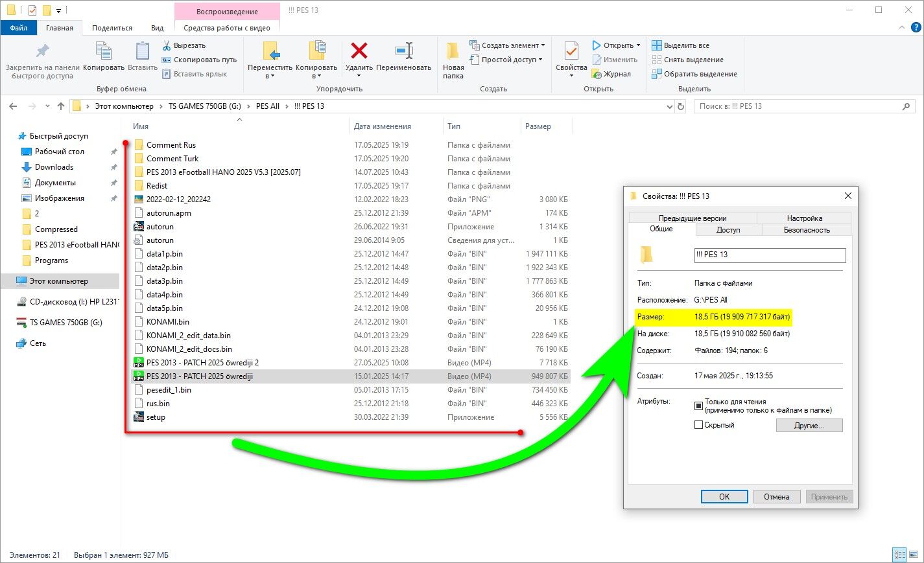
Task: Select the Redist folder
Action: 157,186
